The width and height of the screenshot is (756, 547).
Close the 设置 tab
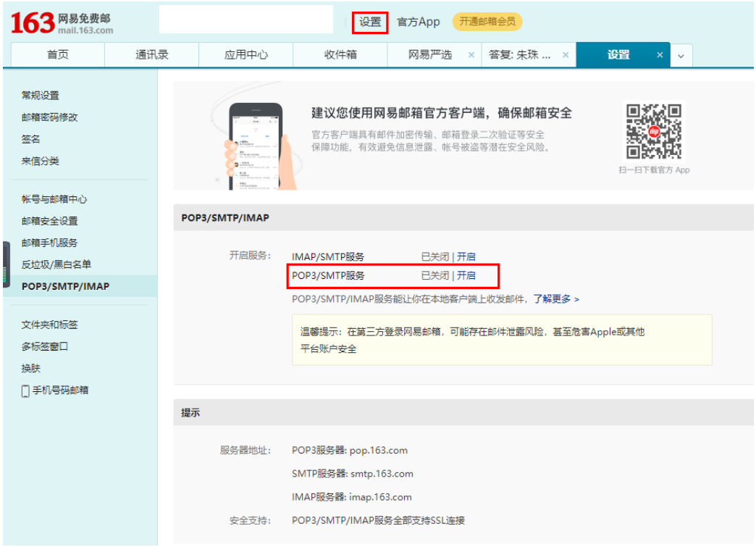pyautogui.click(x=660, y=55)
